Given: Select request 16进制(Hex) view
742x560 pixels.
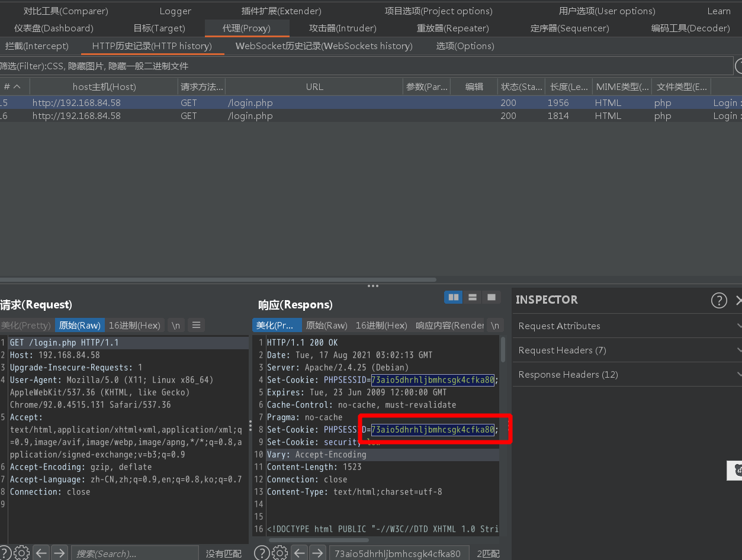Looking at the screenshot, I should click(134, 325).
